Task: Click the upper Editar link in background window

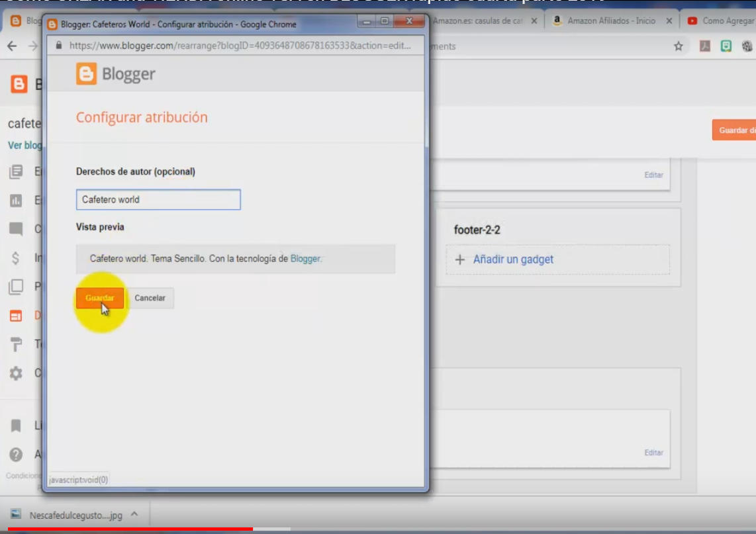Action: click(654, 175)
